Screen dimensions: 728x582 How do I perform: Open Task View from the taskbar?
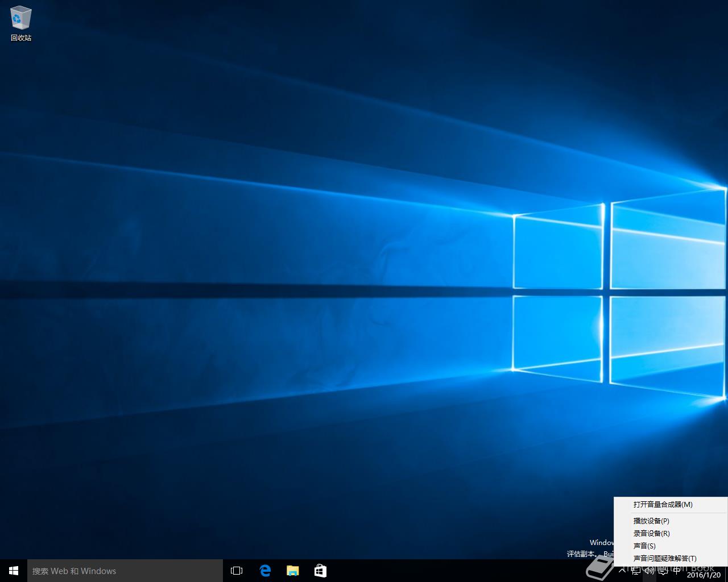[x=237, y=571]
